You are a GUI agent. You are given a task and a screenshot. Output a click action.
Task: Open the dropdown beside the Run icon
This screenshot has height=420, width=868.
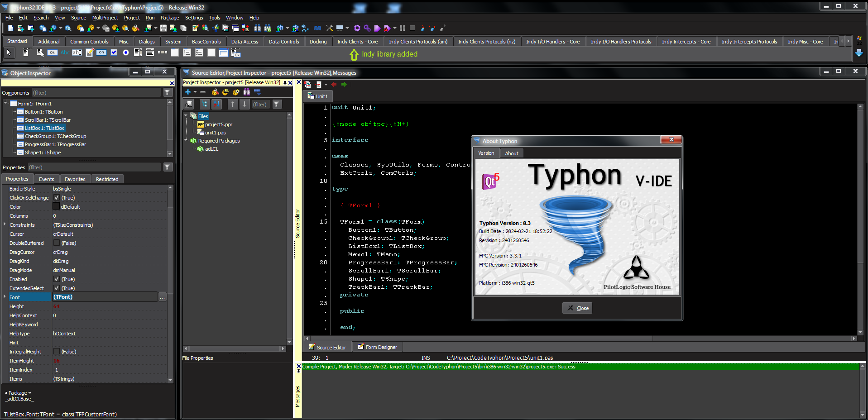395,28
